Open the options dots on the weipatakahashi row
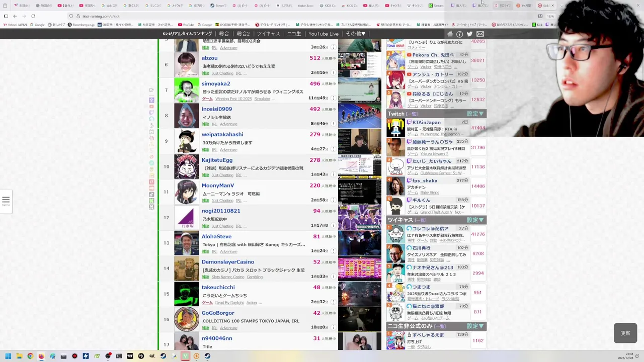 click(333, 149)
